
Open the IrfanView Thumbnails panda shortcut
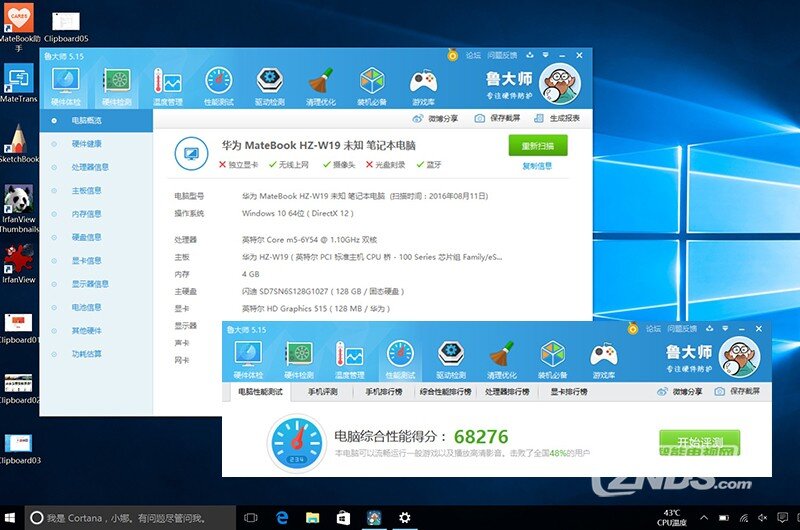[19, 208]
